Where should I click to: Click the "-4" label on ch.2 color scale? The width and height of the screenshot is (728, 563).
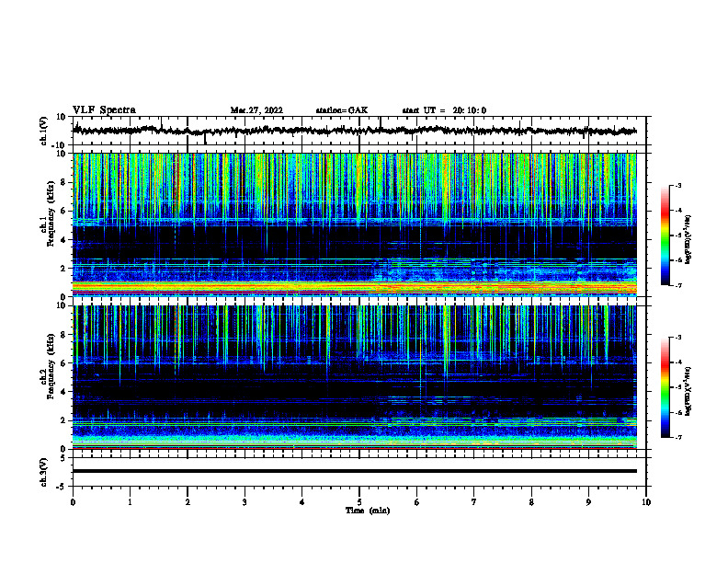click(678, 362)
